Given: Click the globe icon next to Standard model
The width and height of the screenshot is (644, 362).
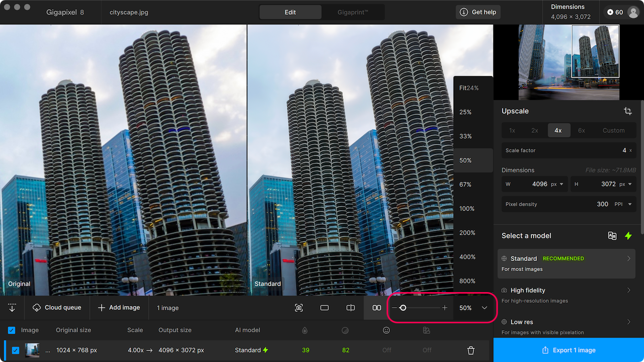Looking at the screenshot, I should point(504,258).
